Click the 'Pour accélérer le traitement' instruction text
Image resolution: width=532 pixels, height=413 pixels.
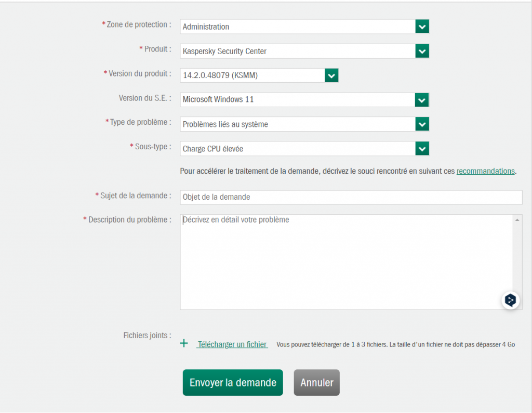click(x=317, y=171)
